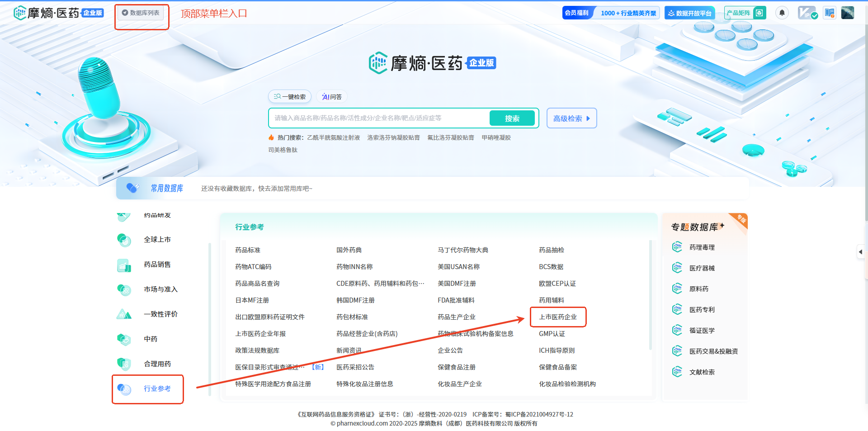Click the 常用数据库 pill icon
The width and height of the screenshot is (868, 431).
(133, 188)
